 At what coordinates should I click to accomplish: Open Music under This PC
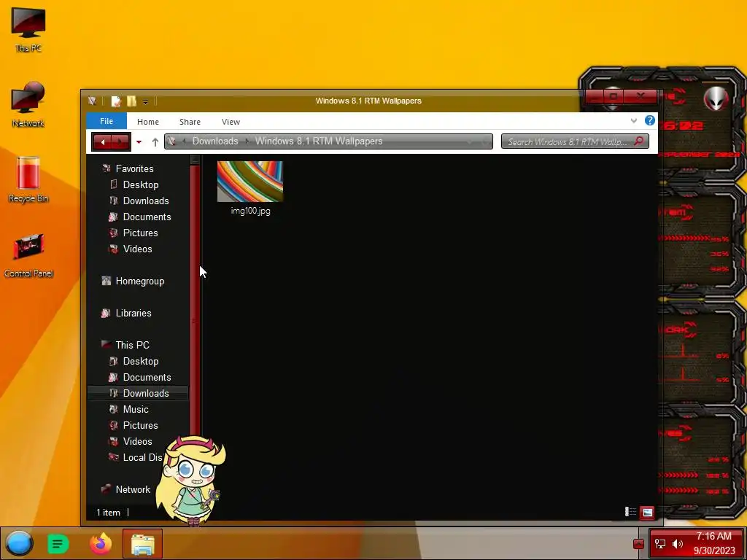(x=135, y=409)
